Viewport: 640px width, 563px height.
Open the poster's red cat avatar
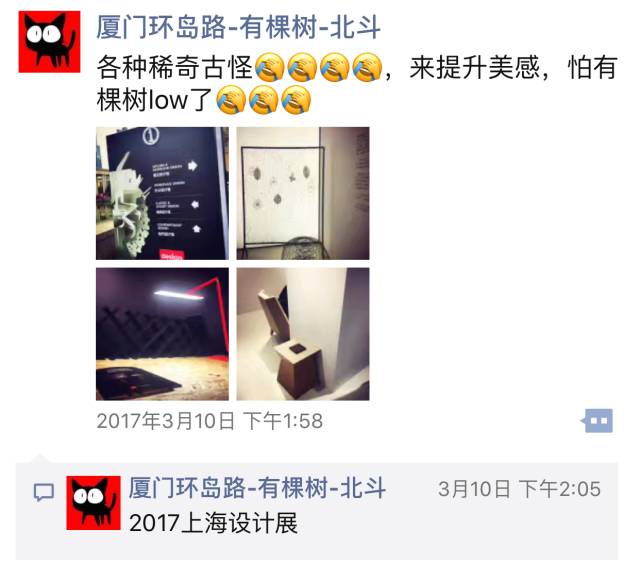click(x=49, y=42)
